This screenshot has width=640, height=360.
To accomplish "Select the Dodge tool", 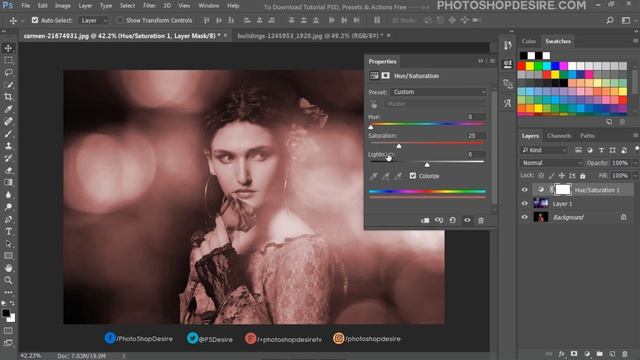I will click(8, 207).
